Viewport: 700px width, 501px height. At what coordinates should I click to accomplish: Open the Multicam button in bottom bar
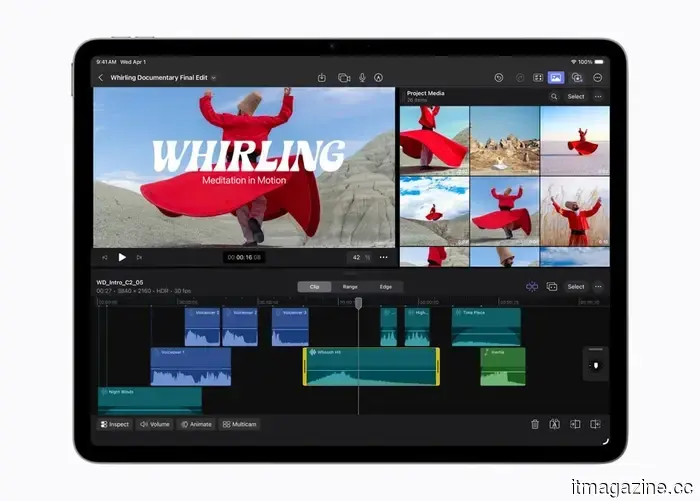(x=240, y=424)
